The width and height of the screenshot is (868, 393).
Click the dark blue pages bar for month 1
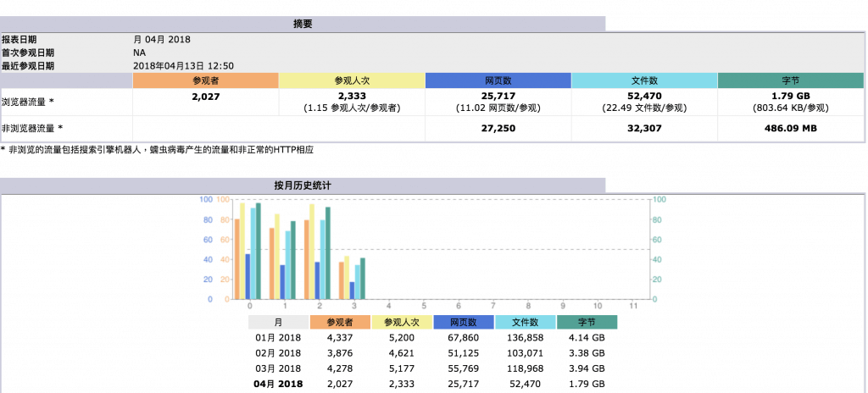click(282, 282)
